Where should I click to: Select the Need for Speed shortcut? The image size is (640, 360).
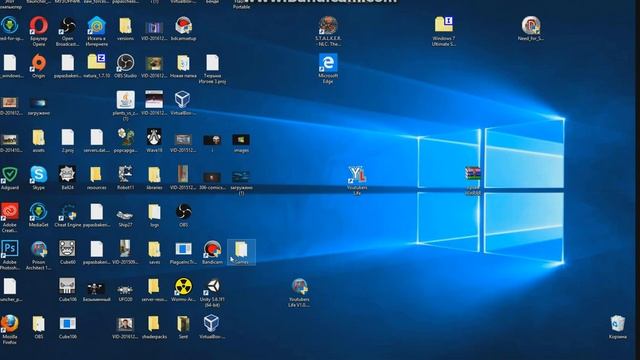(x=531, y=26)
